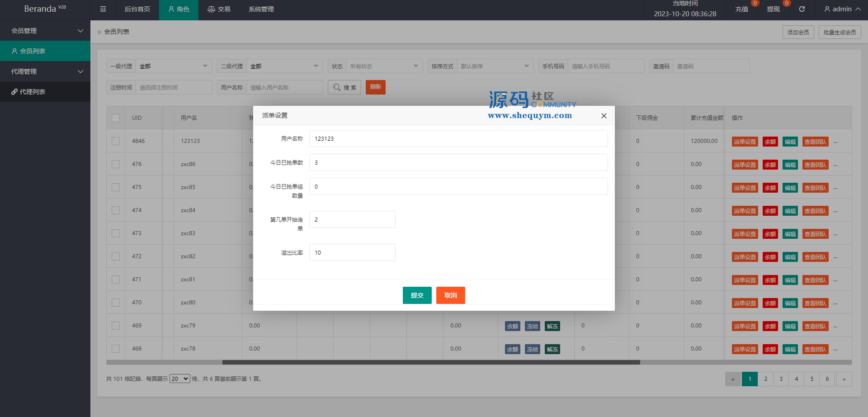Click blue 余额 button in zxc79 row
This screenshot has height=417, width=868.
pos(513,326)
